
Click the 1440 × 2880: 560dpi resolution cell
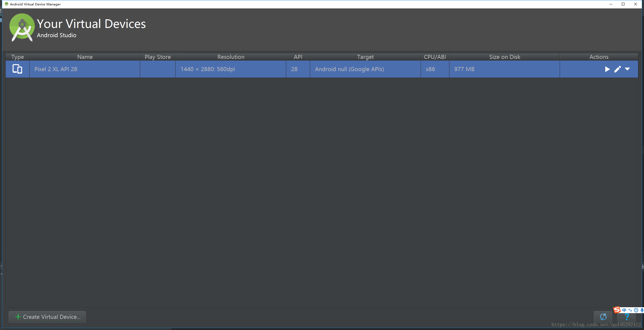pos(231,69)
